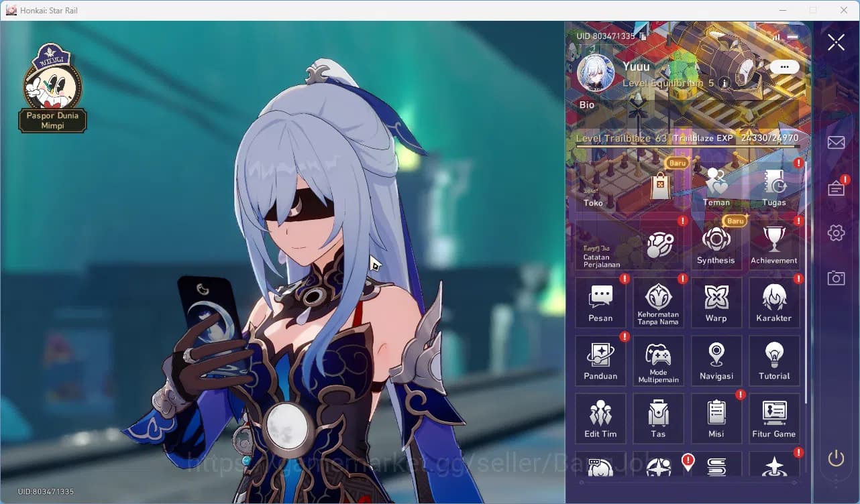
Task: Open settings via the gear icon
Action: tap(836, 233)
